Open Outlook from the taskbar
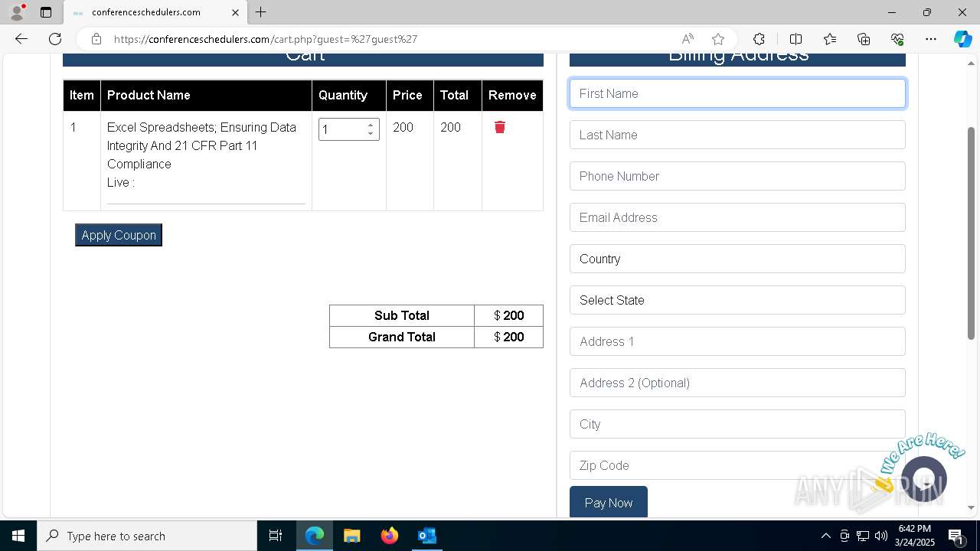 (426, 536)
